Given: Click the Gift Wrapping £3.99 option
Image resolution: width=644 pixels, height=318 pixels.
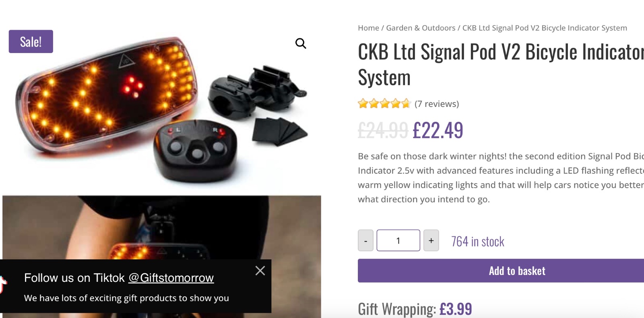Looking at the screenshot, I should tap(415, 309).
